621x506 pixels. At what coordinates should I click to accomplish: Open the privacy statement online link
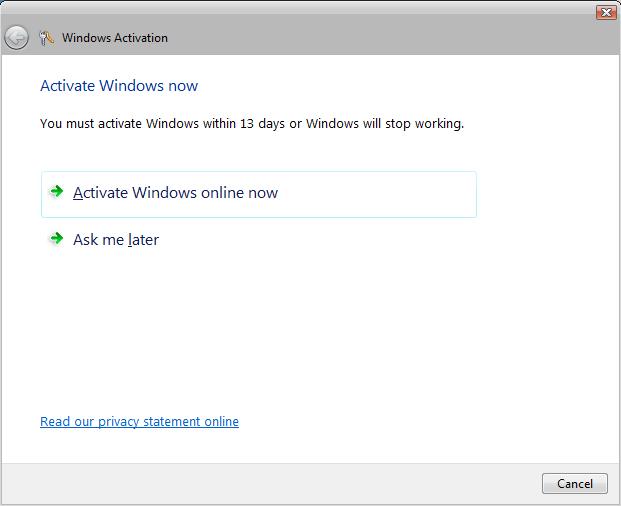139,422
